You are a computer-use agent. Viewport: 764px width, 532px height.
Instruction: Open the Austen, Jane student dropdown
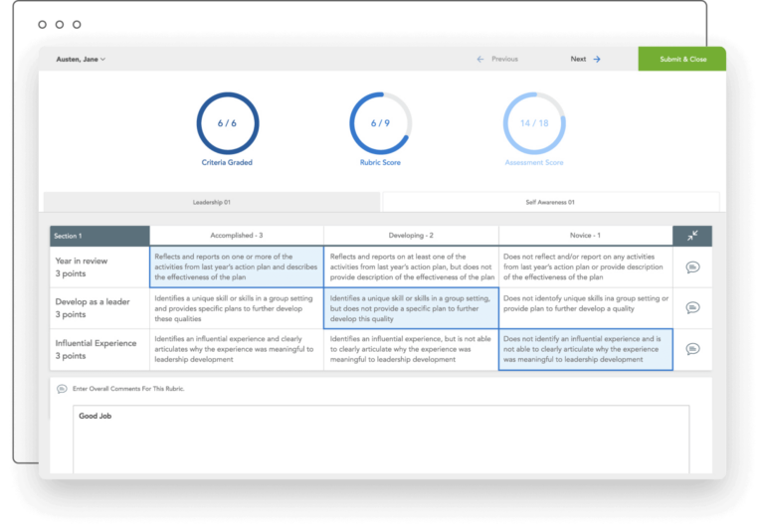click(81, 59)
